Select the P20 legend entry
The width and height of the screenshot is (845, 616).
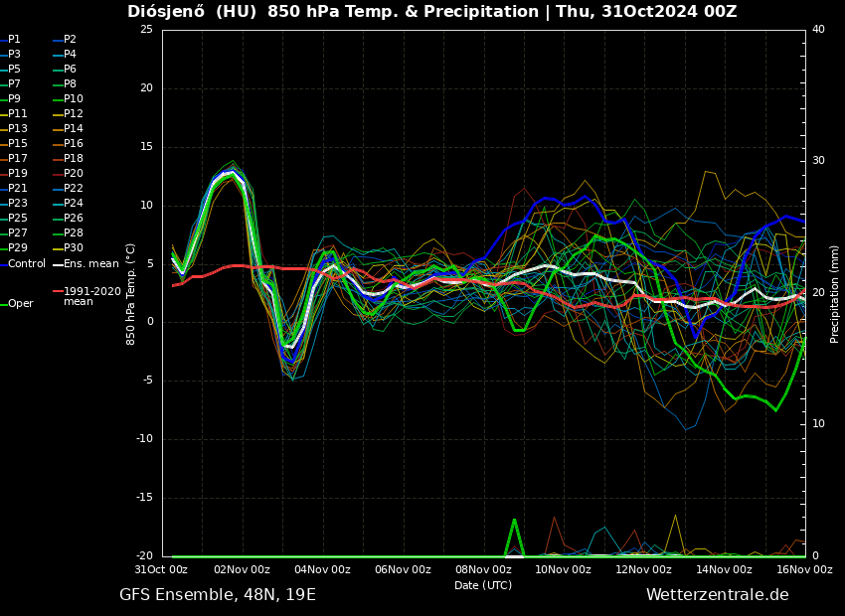74,174
